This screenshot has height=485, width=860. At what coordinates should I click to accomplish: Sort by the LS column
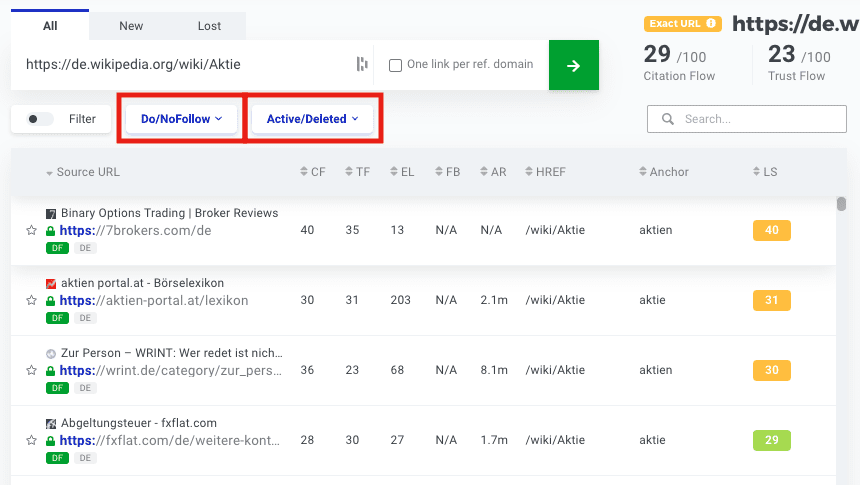(765, 172)
